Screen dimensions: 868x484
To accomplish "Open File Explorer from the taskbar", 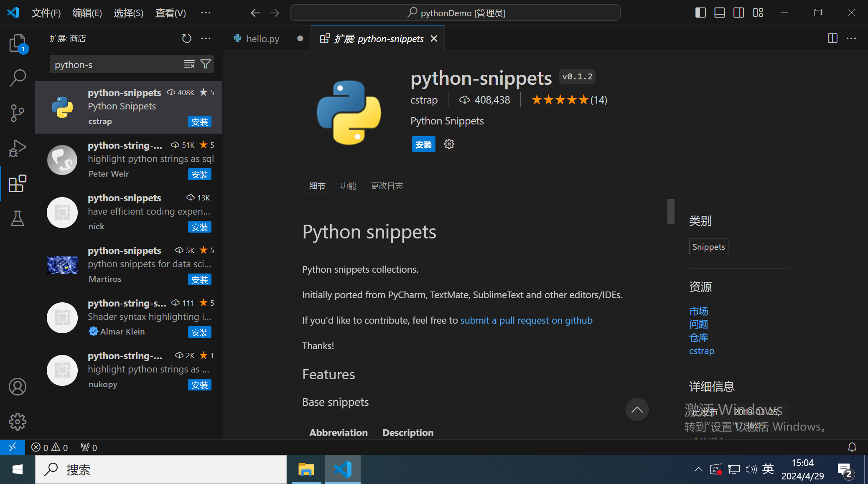I will pos(306,470).
